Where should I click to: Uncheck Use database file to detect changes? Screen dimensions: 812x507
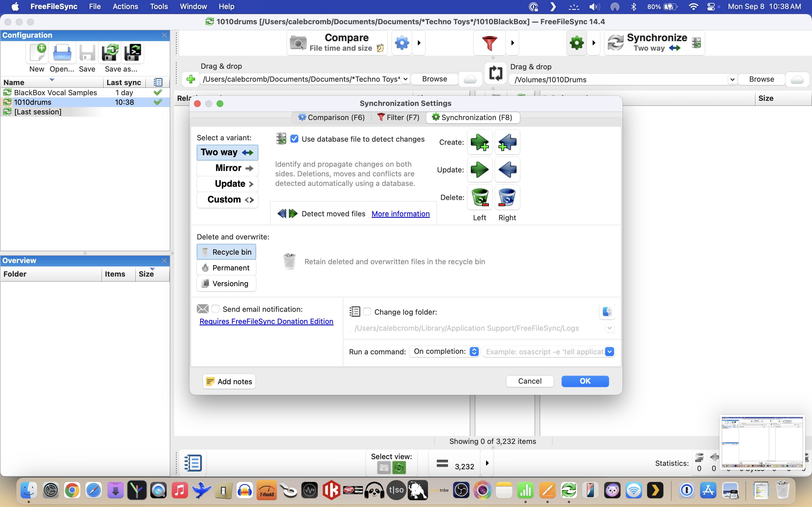[x=294, y=139]
